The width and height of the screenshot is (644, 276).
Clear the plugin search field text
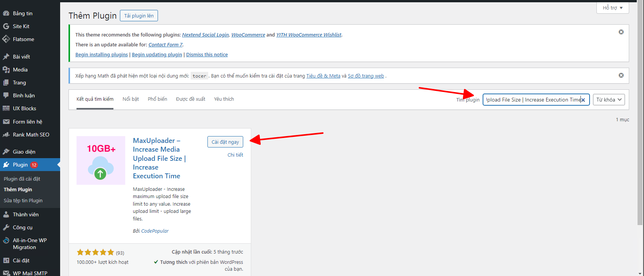coord(583,100)
